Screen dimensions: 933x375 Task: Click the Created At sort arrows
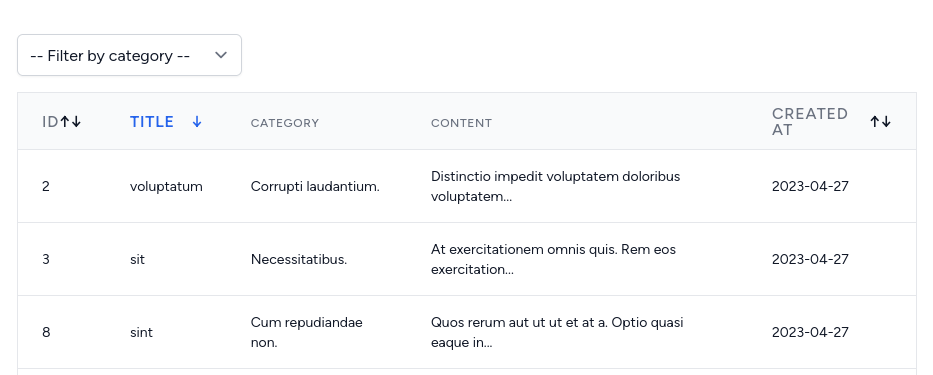coord(881,122)
